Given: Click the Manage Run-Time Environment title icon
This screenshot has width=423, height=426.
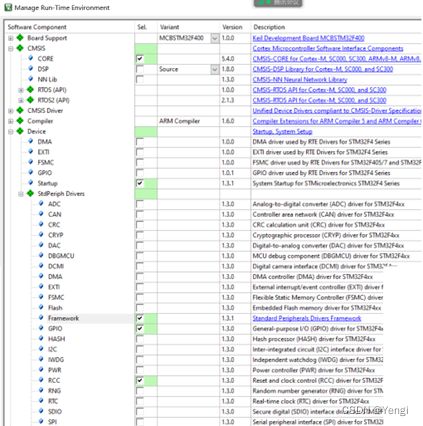Looking at the screenshot, I should [8, 7].
